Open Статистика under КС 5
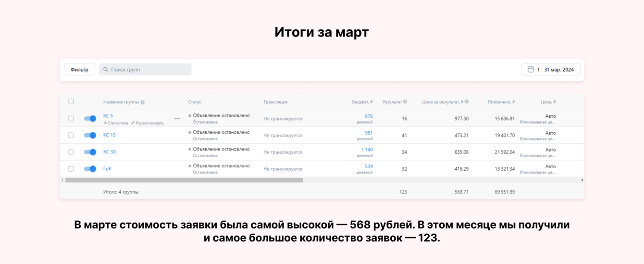 tap(116, 123)
